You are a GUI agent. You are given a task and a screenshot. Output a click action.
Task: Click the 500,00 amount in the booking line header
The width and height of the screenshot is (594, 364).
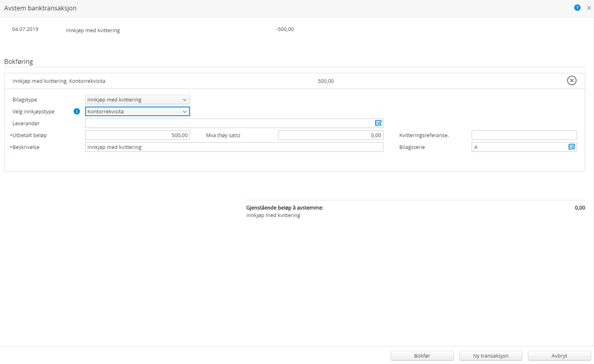click(x=326, y=81)
